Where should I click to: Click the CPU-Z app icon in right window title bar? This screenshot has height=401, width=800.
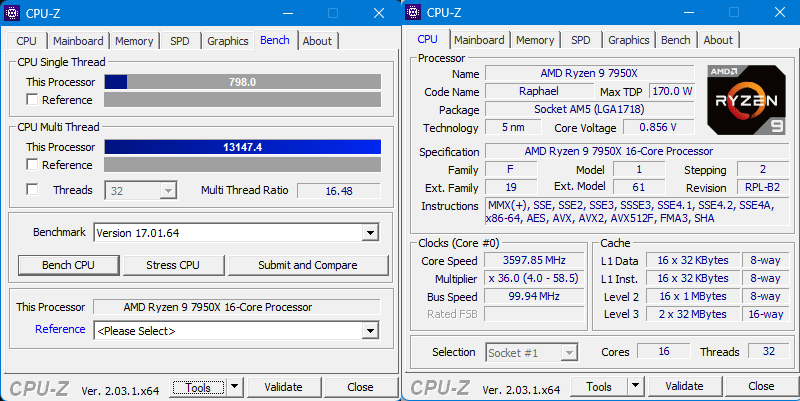(413, 12)
